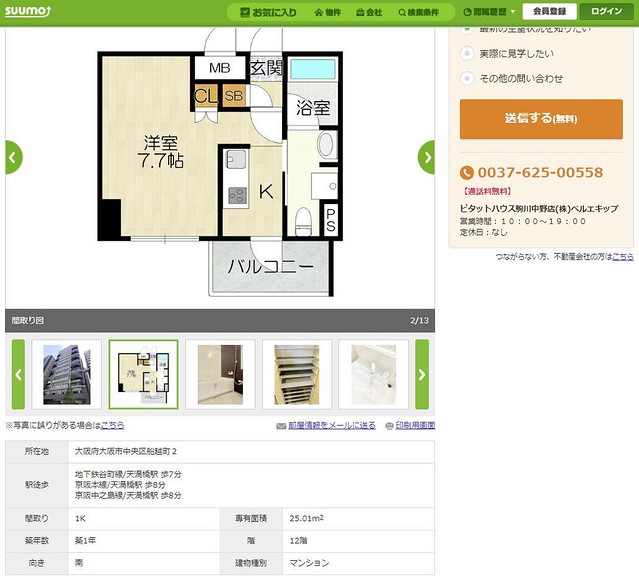Image resolution: width=639 pixels, height=577 pixels.
Task: Show next floor plan image arrow
Action: [x=426, y=157]
